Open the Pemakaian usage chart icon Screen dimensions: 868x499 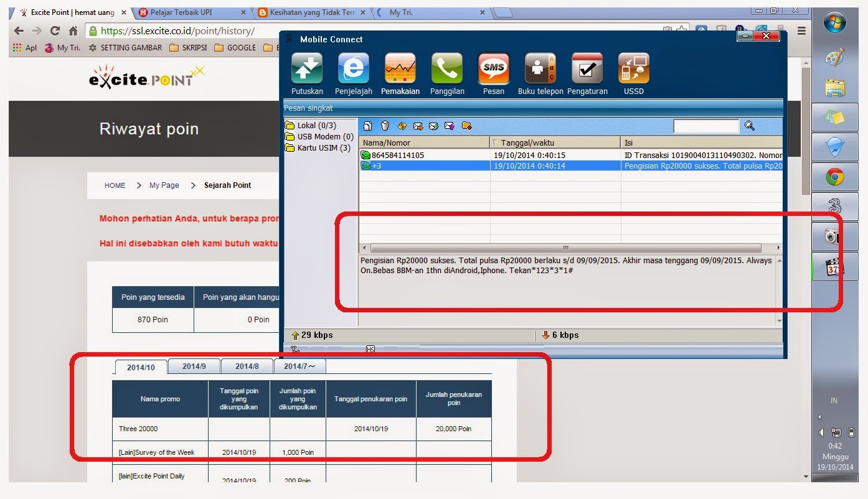pyautogui.click(x=400, y=68)
